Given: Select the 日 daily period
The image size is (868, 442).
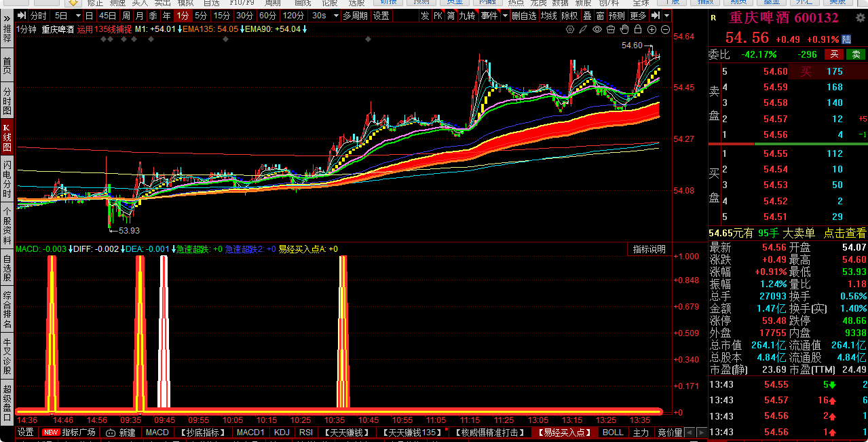Looking at the screenshot, I should 89,15.
